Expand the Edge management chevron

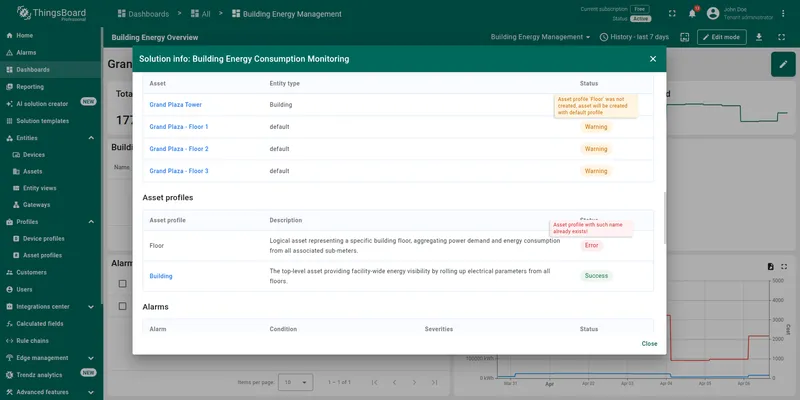pyautogui.click(x=91, y=358)
